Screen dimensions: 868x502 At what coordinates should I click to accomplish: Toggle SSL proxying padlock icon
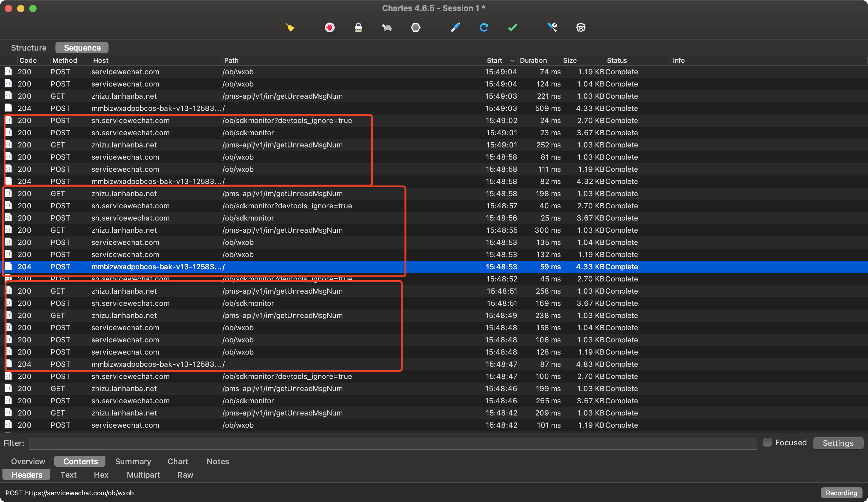coord(358,27)
